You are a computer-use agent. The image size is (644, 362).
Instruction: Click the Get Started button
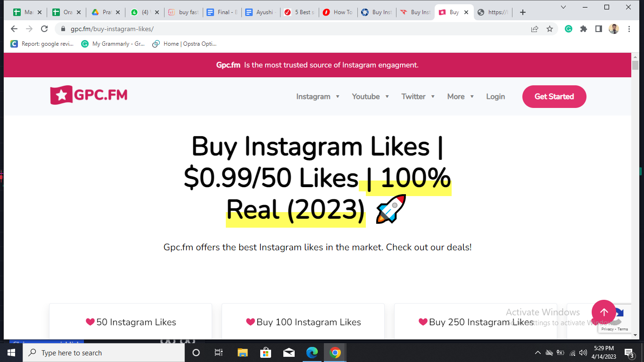(554, 97)
